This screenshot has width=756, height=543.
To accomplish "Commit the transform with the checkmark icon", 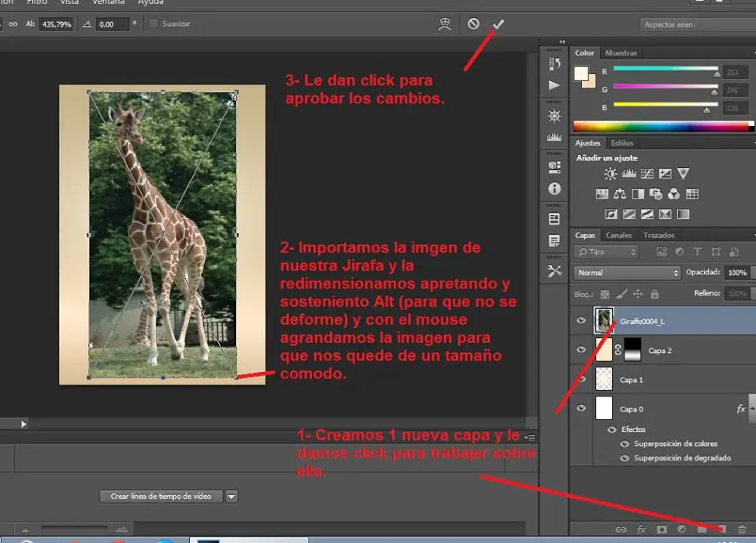I will point(498,24).
